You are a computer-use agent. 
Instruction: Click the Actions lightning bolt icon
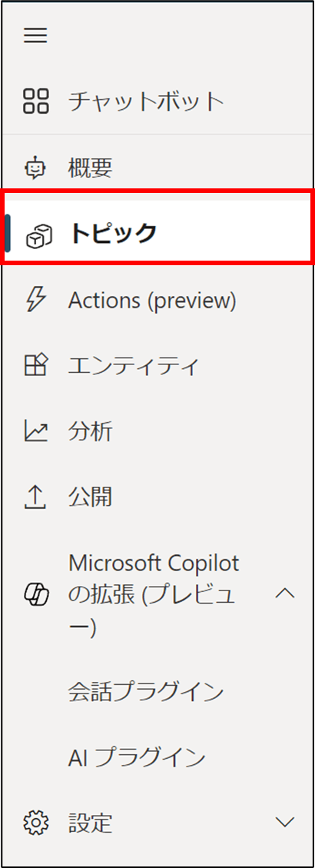pyautogui.click(x=37, y=301)
